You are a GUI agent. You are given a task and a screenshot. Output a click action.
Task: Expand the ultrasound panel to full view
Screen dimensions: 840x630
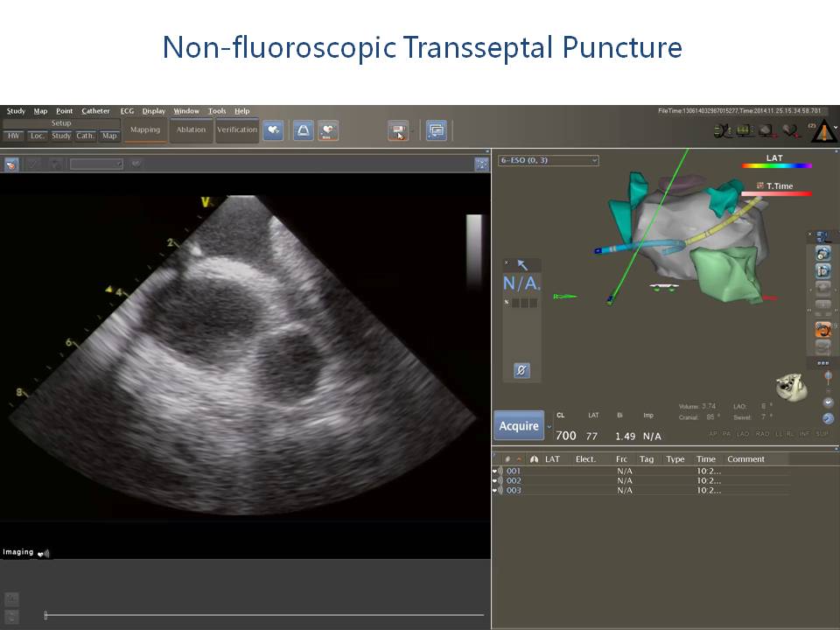481,164
